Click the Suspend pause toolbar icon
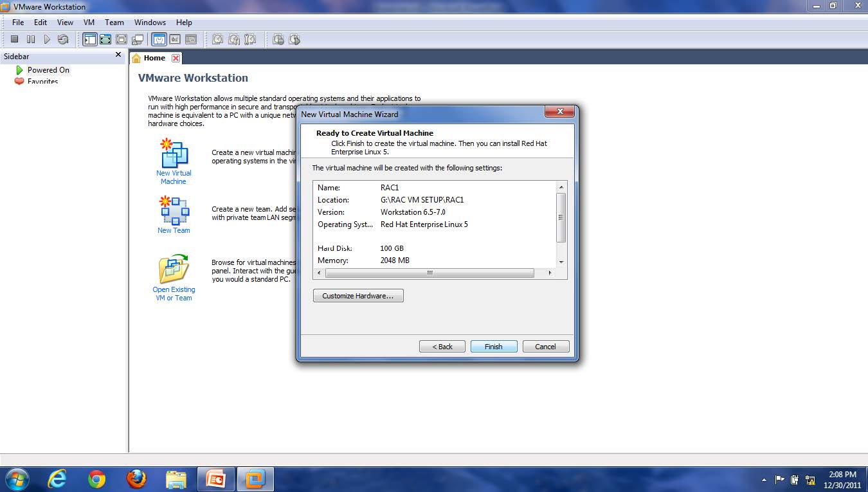The width and height of the screenshot is (868, 492). click(x=30, y=39)
